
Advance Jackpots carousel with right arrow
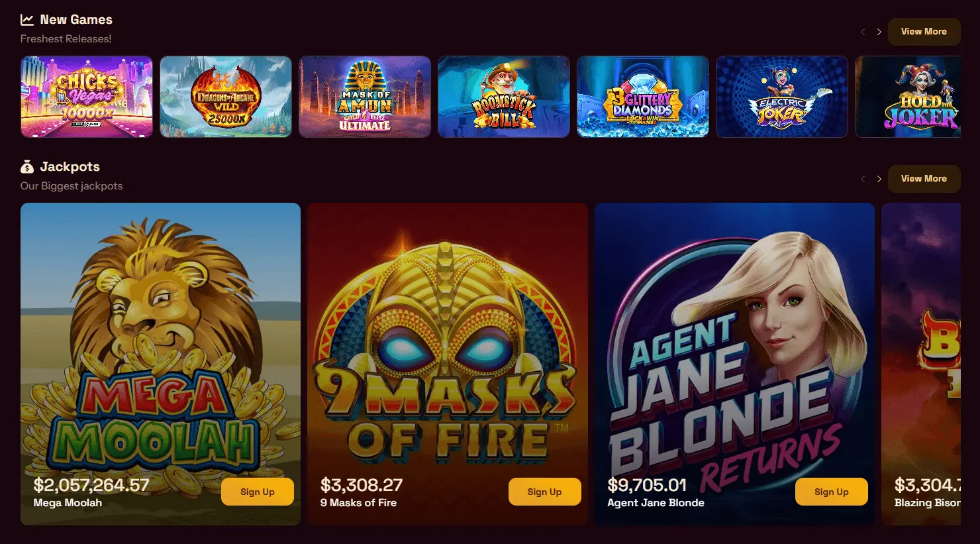879,179
